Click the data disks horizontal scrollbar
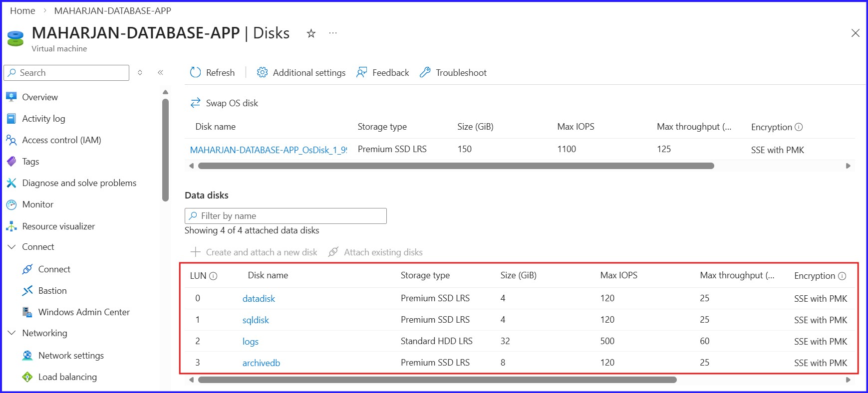 (437, 380)
